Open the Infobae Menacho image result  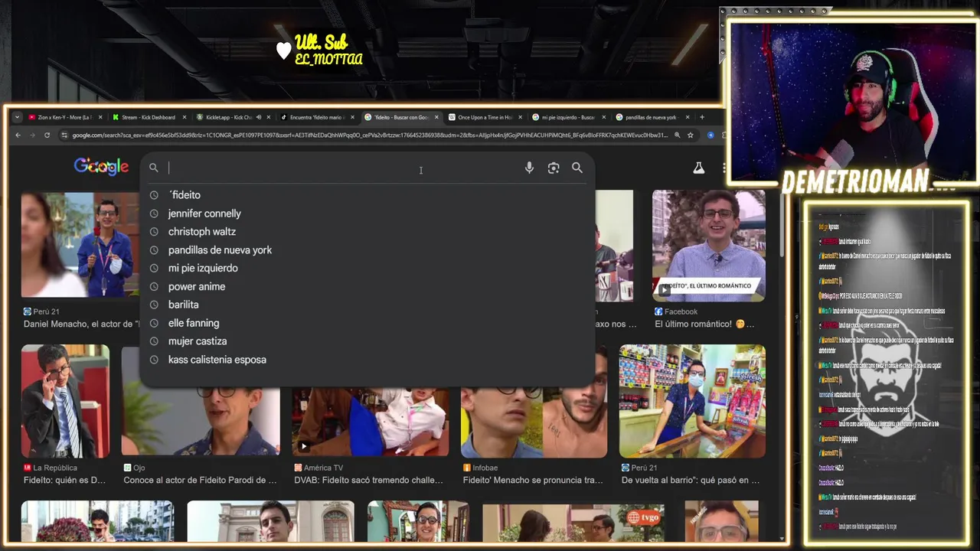(534, 422)
